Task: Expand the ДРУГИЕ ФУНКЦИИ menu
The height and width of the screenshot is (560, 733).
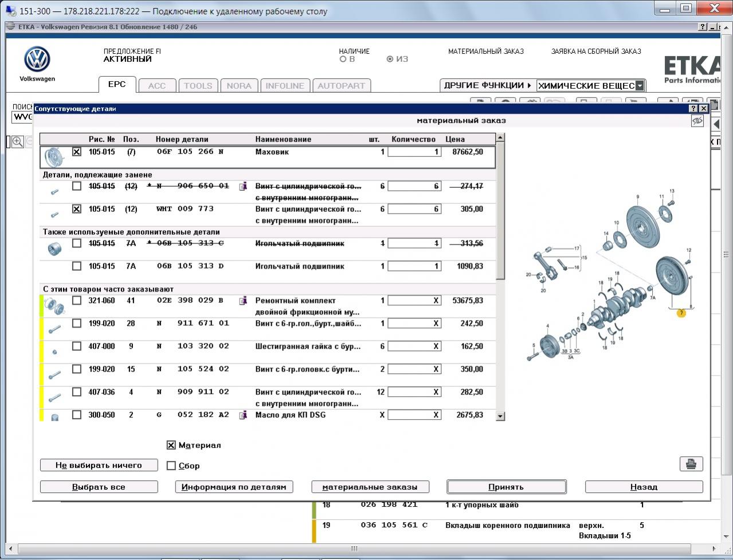Action: tap(488, 86)
